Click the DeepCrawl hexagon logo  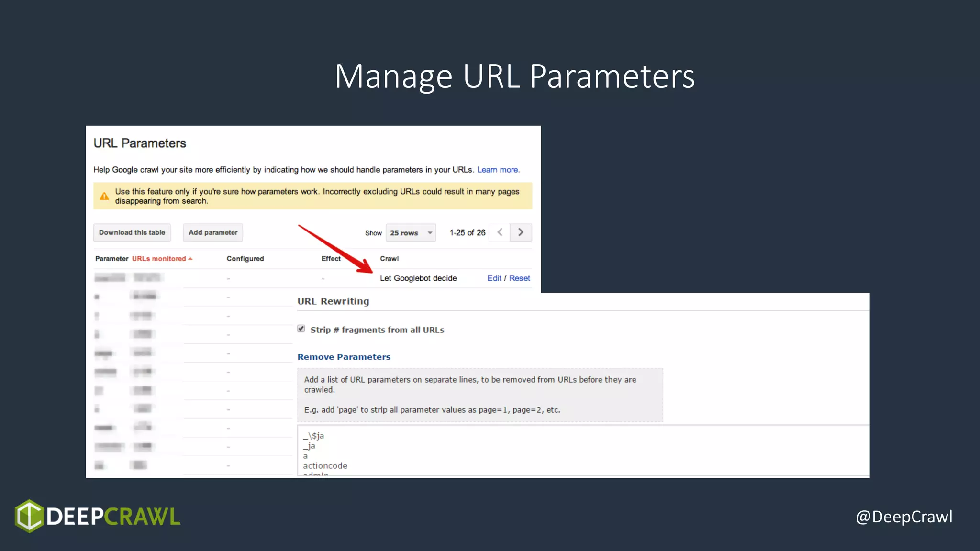point(30,516)
